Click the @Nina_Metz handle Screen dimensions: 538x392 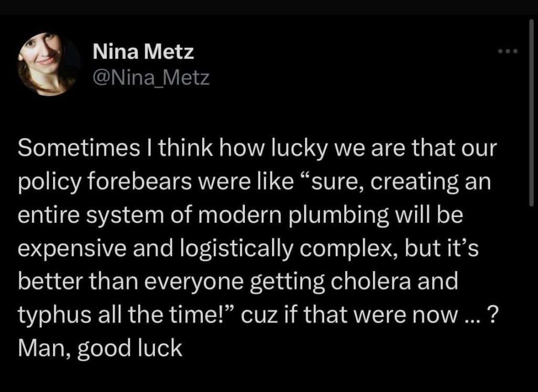(x=151, y=78)
